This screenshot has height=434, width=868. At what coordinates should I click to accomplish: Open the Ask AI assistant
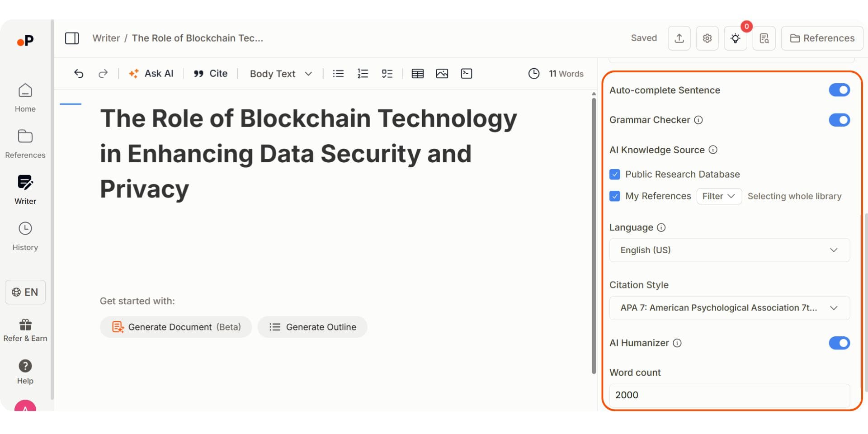(x=151, y=73)
